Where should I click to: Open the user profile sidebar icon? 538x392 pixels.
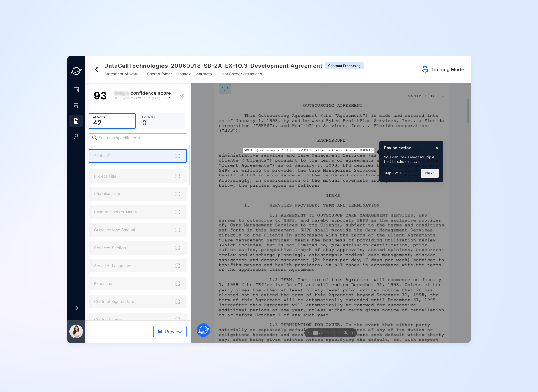[76, 137]
